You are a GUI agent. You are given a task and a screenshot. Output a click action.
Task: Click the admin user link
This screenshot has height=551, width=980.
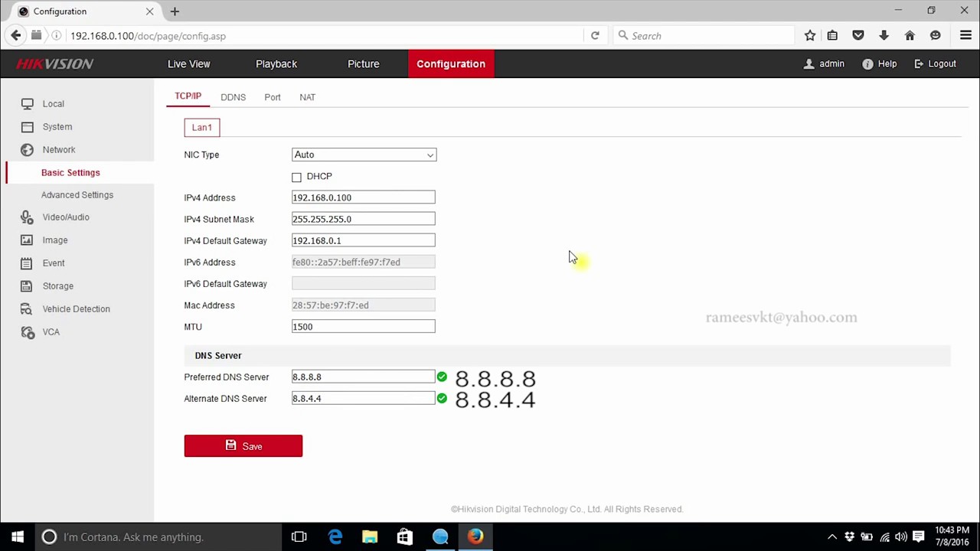click(824, 64)
